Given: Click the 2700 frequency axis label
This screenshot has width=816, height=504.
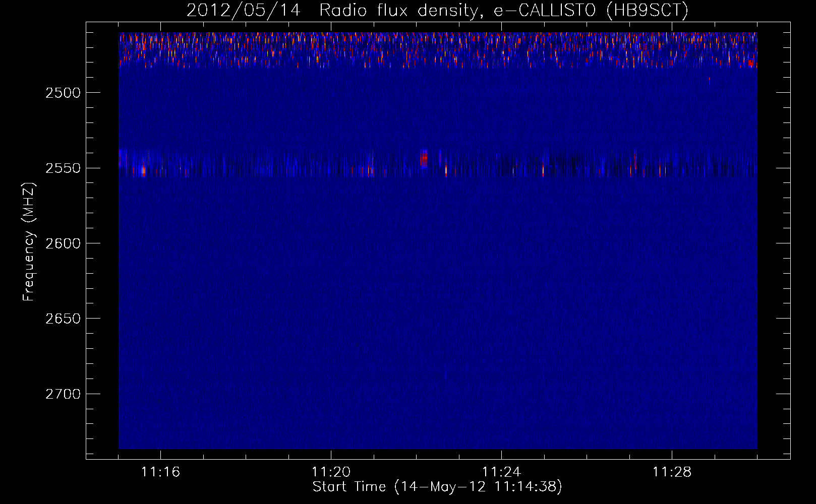Looking at the screenshot, I should 63,394.
